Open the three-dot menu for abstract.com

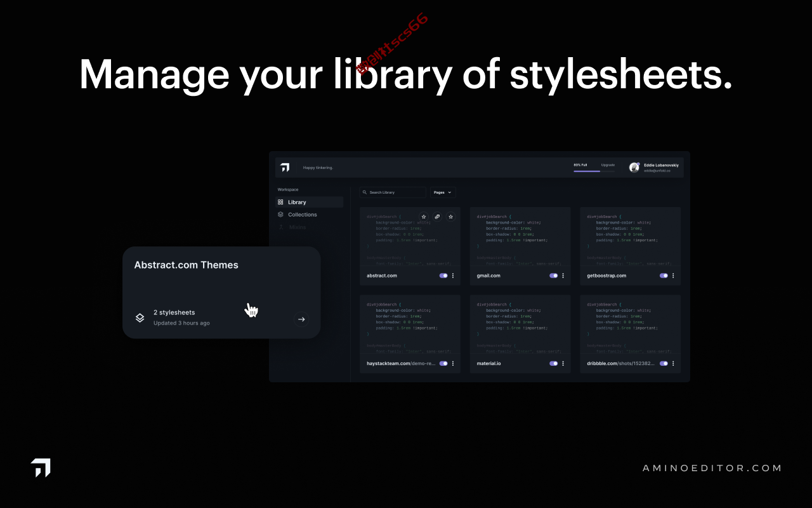(453, 276)
